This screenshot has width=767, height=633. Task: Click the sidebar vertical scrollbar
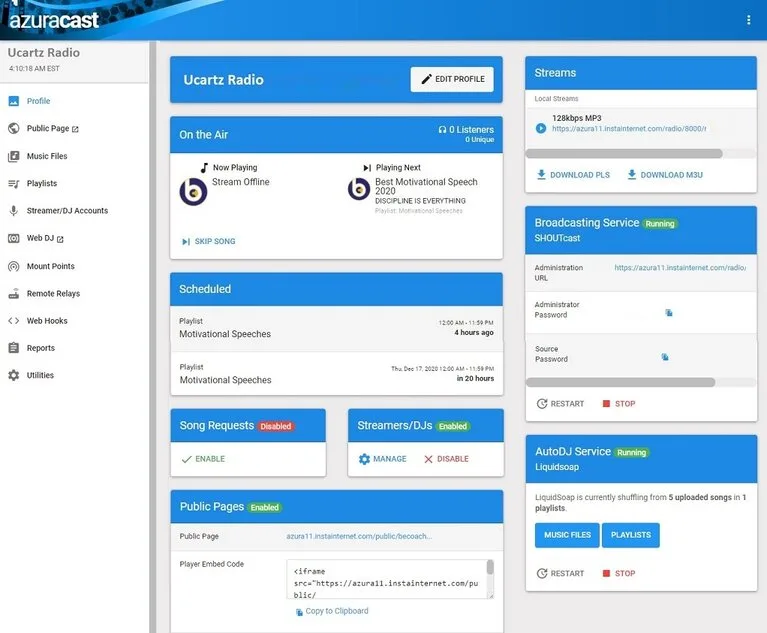153,337
